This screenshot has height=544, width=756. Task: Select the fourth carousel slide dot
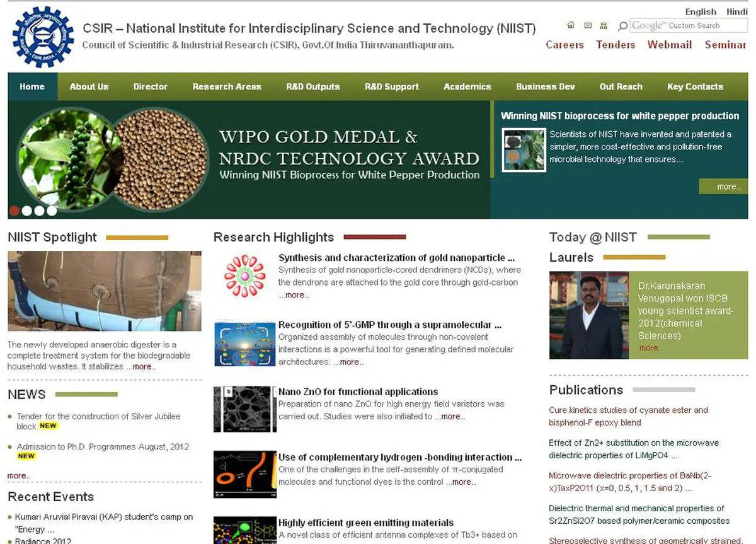tap(52, 211)
